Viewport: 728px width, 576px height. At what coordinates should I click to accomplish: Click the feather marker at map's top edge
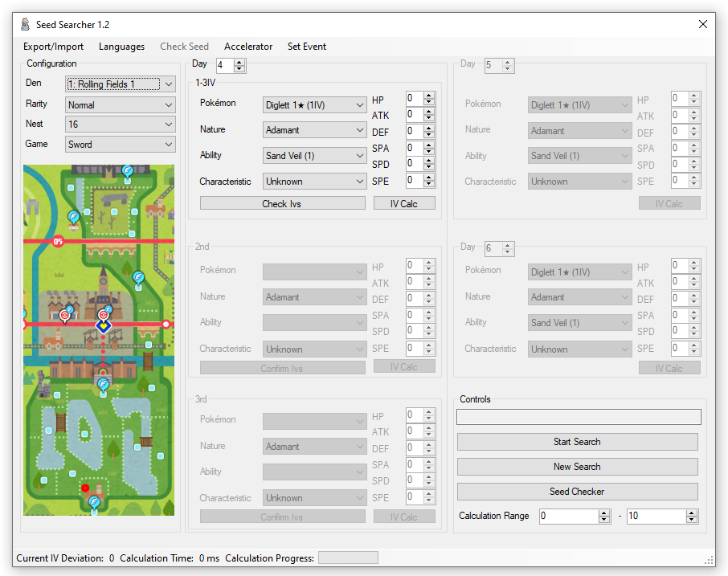[x=127, y=171]
